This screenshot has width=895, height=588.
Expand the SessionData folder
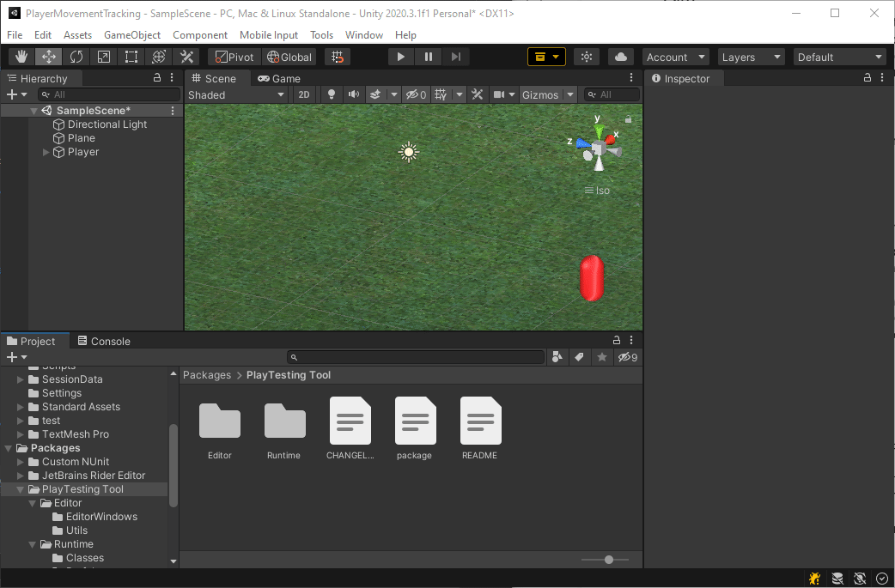pos(21,379)
